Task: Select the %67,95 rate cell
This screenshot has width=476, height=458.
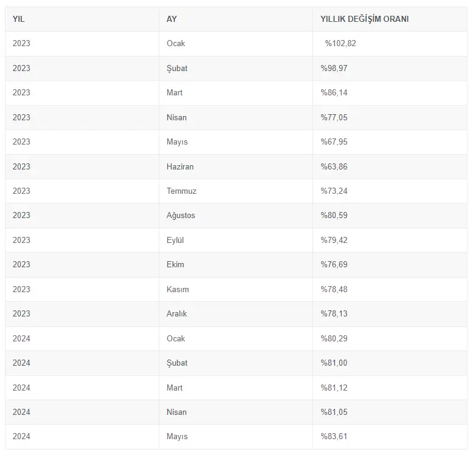Action: click(x=390, y=142)
